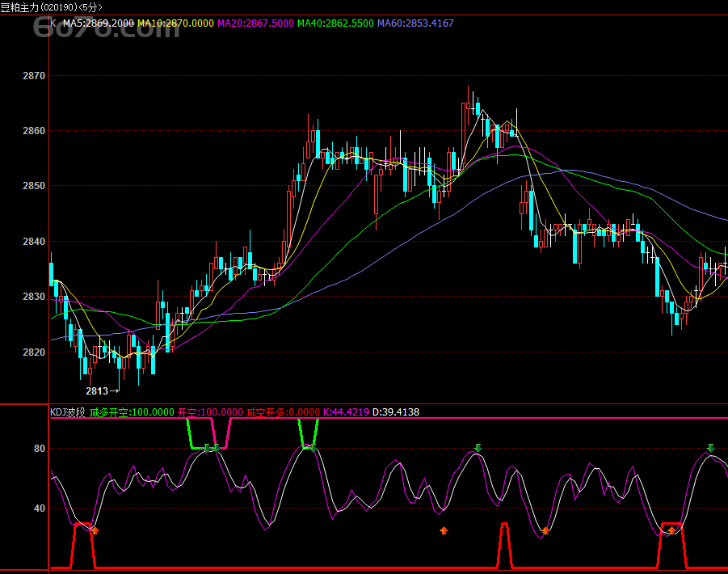
Task: Click the 2813 low price arrow annotation
Action: (x=103, y=390)
